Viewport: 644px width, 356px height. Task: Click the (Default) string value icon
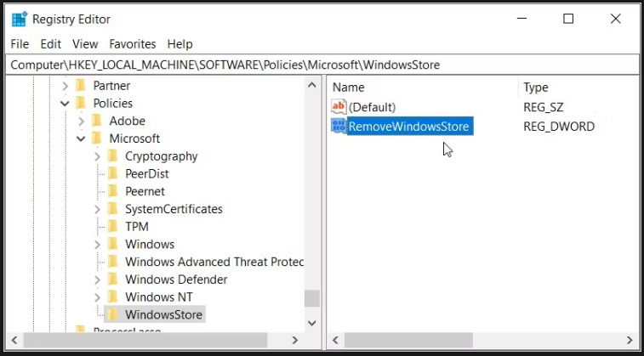click(x=339, y=107)
